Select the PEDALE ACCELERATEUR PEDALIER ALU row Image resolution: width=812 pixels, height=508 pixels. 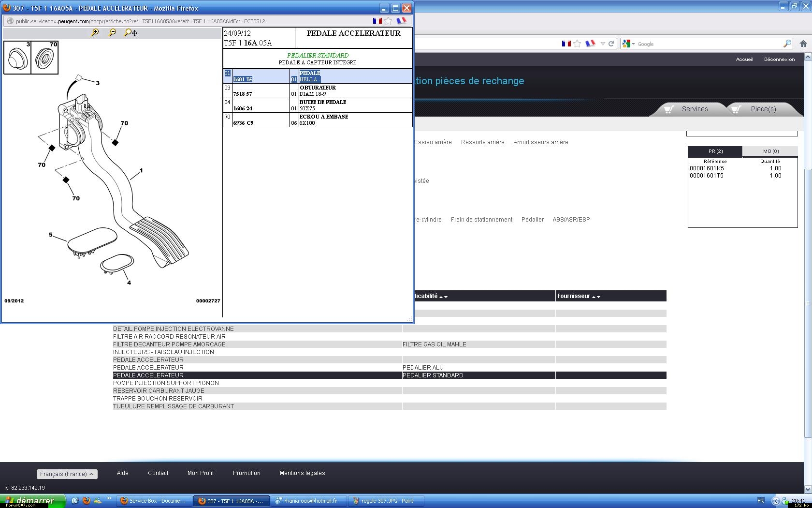tap(148, 368)
